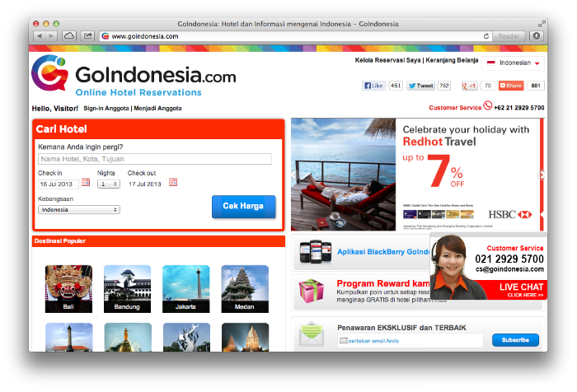Click the Penawaran EKSKLUSIF dan TERBAIK heading
Image resolution: width=577 pixels, height=392 pixels.
tap(401, 328)
